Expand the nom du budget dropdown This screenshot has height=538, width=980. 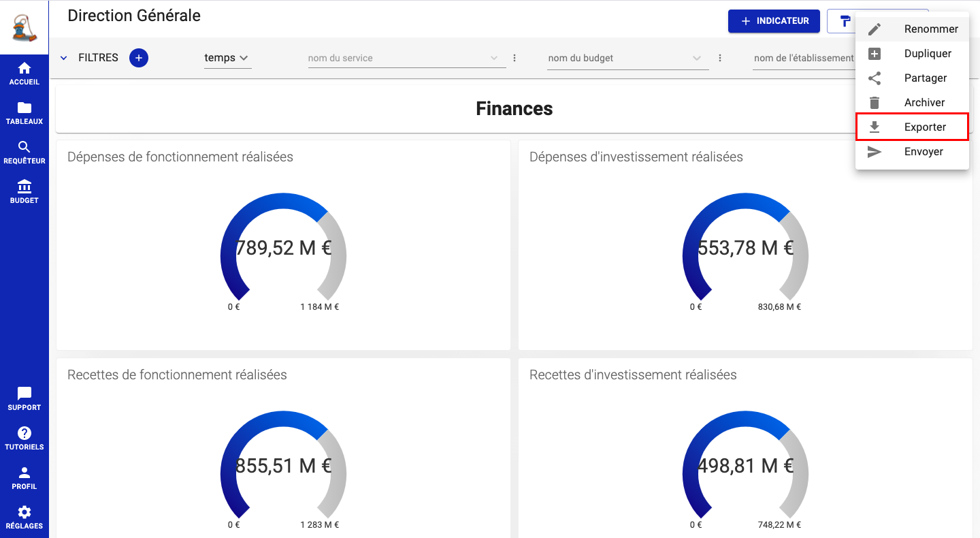pos(697,59)
